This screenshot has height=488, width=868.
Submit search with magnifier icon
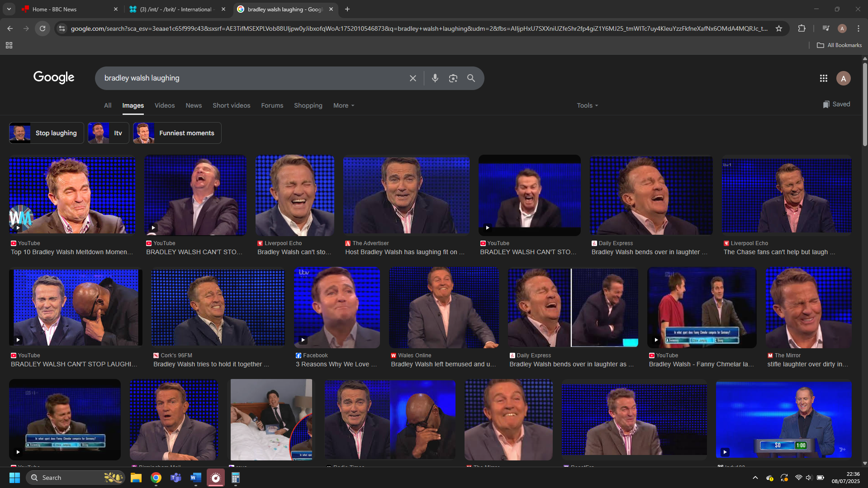[x=471, y=78]
